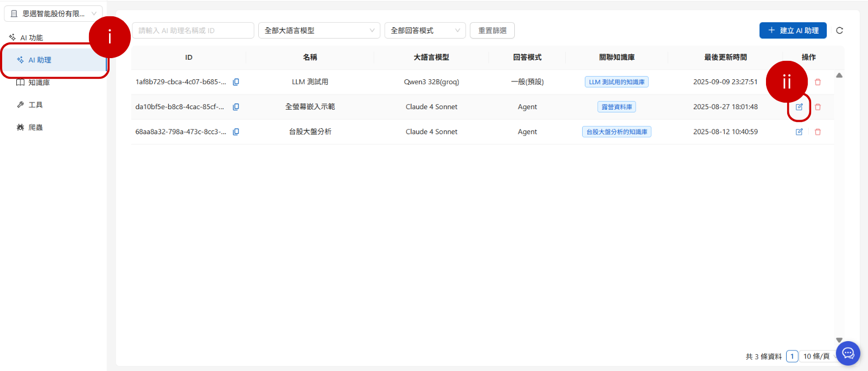This screenshot has width=868, height=371.
Task: Refresh the AI assistant list
Action: 839,30
